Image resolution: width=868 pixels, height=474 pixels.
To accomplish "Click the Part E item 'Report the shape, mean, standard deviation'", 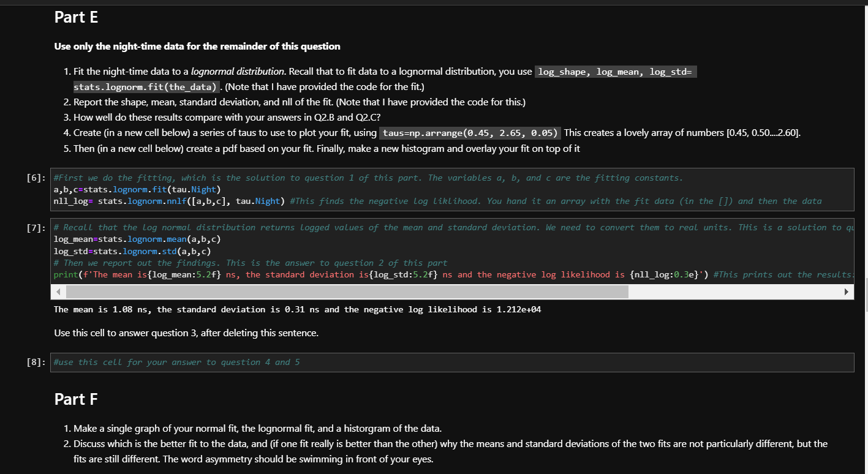I will coord(300,102).
